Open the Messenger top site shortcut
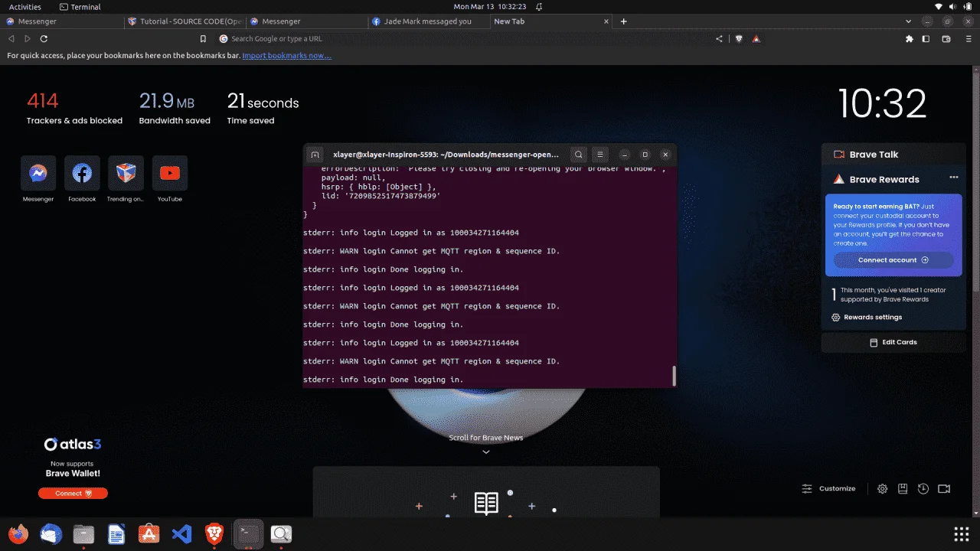The width and height of the screenshot is (980, 551). click(x=38, y=174)
